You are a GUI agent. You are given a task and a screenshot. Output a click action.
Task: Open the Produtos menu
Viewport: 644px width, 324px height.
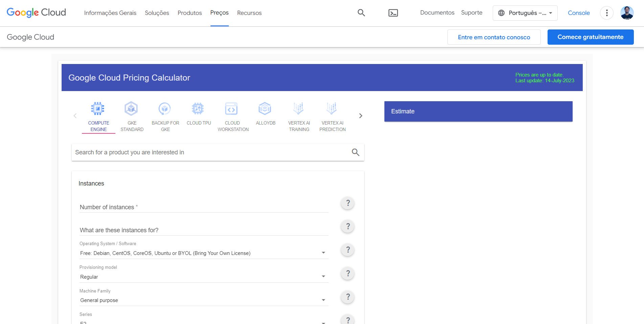[190, 13]
